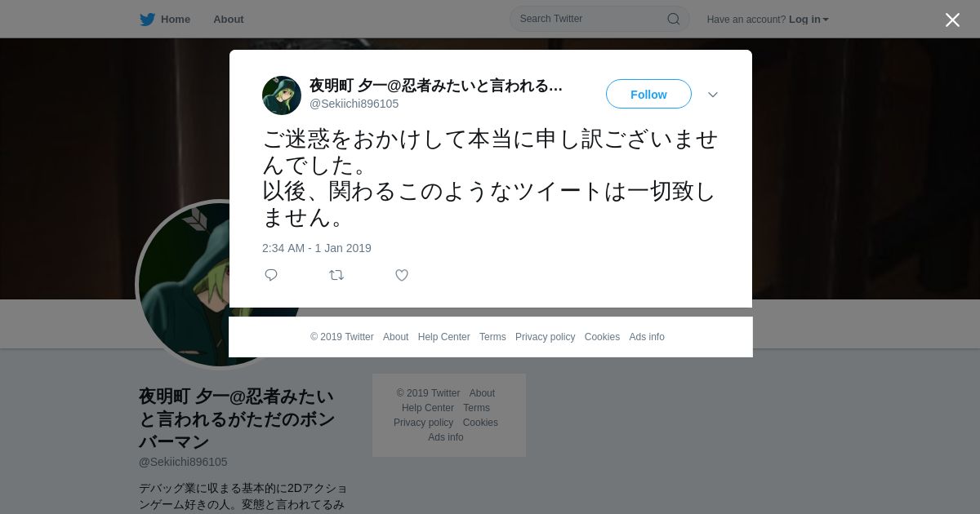Open Help Center link in modal footer
980x514 pixels.
tap(443, 337)
